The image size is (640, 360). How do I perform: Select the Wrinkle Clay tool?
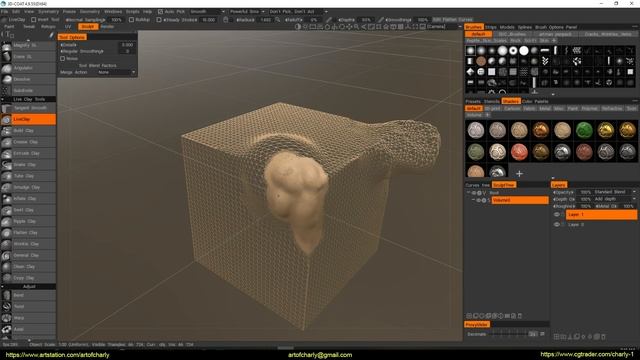[x=28, y=244]
